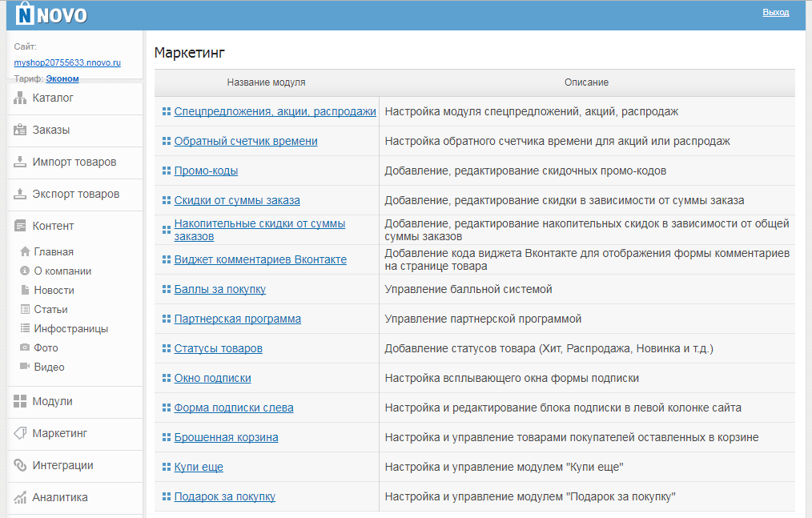Click the drag handle beside Промо-коды
The height and width of the screenshot is (518, 812).
pos(166,170)
